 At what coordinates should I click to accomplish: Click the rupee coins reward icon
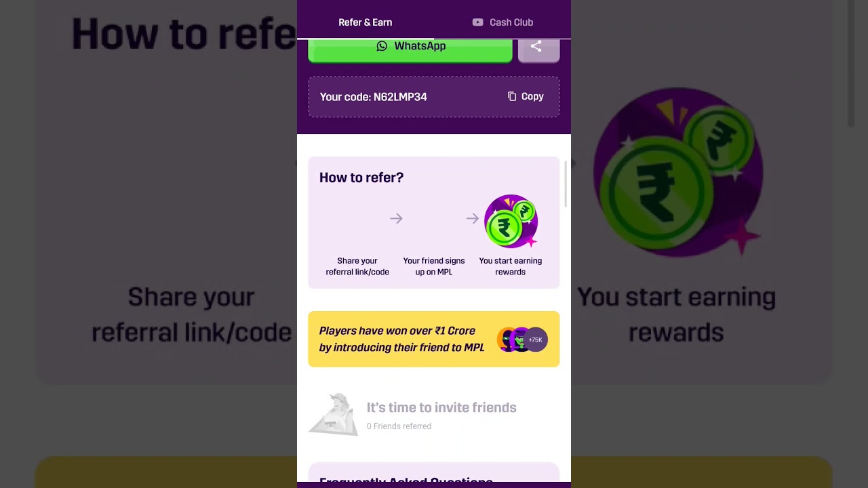[x=511, y=221]
